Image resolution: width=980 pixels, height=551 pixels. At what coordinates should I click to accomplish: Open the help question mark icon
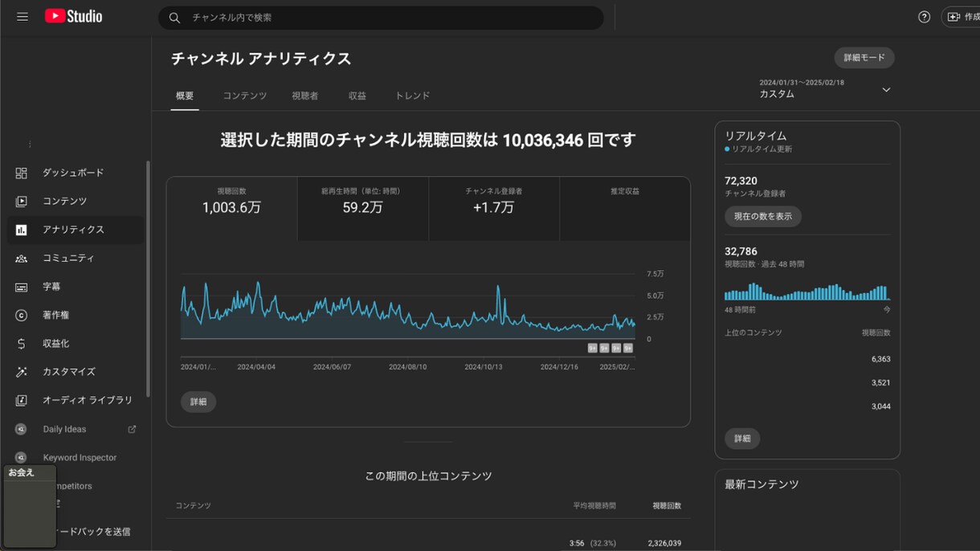[x=924, y=17]
